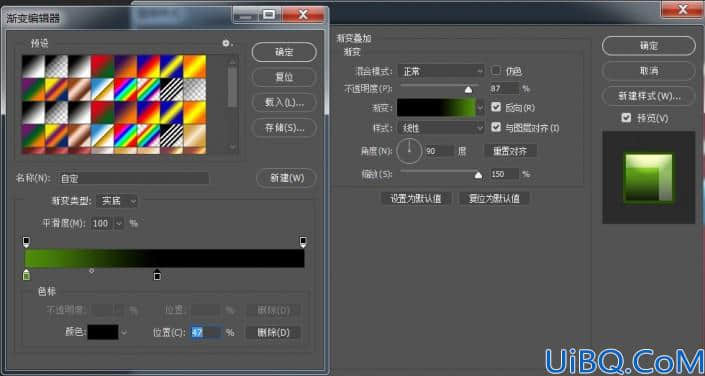Click the 取消 button
Screen dimensions: 705x376
point(649,71)
